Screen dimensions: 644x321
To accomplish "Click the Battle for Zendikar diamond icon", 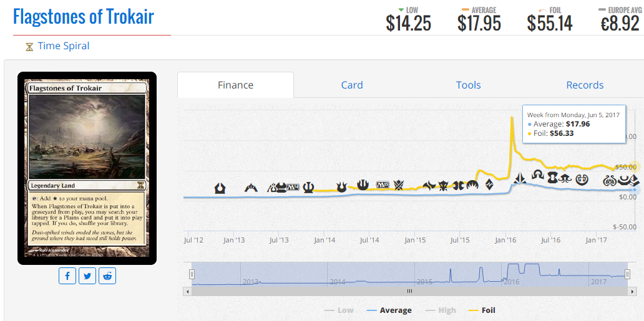I will pos(489,184).
